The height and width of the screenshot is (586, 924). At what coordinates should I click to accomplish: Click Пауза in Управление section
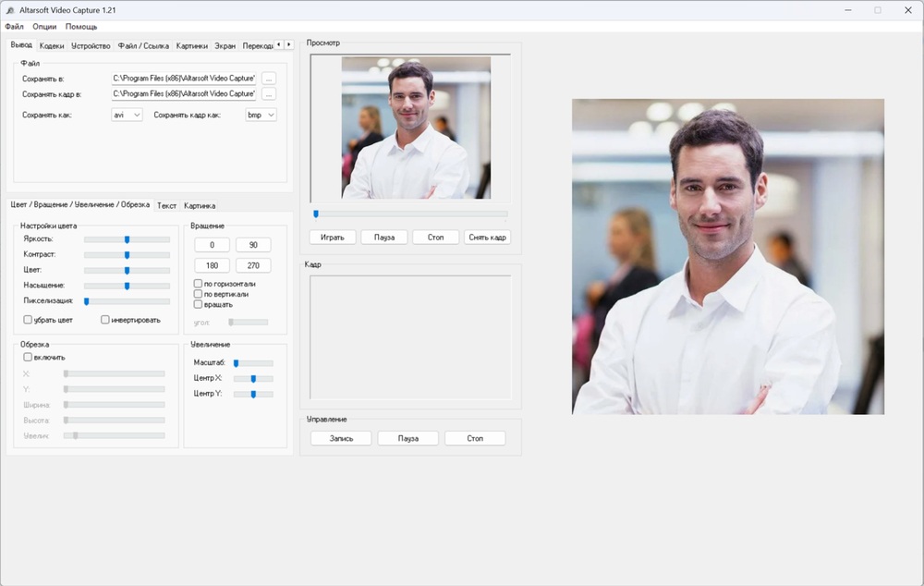[407, 438]
